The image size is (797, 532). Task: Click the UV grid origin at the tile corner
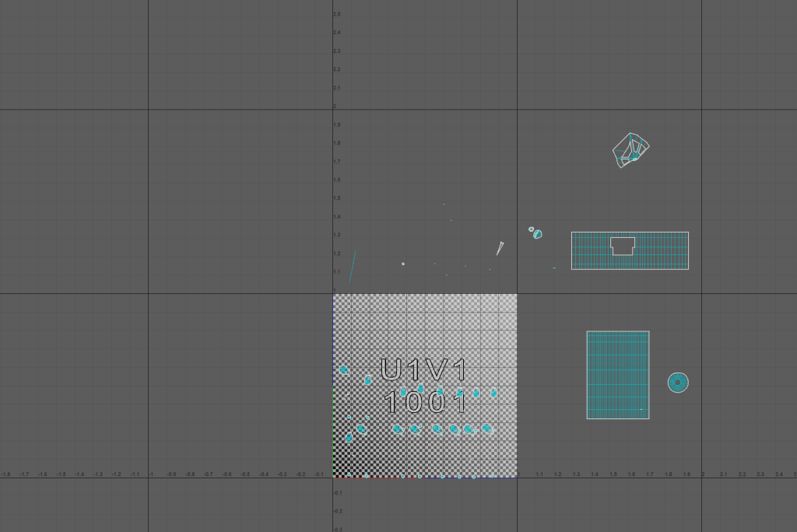(x=333, y=478)
